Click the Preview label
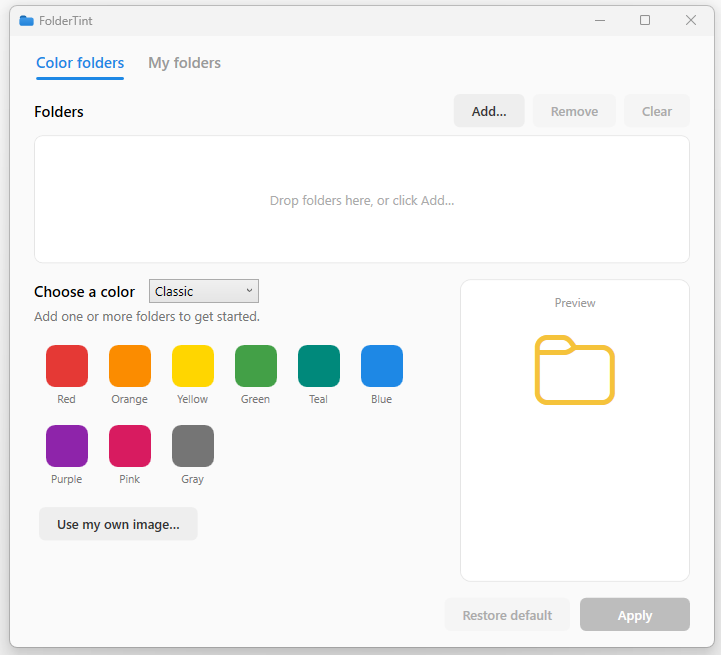The width and height of the screenshot is (721, 655). click(x=575, y=303)
